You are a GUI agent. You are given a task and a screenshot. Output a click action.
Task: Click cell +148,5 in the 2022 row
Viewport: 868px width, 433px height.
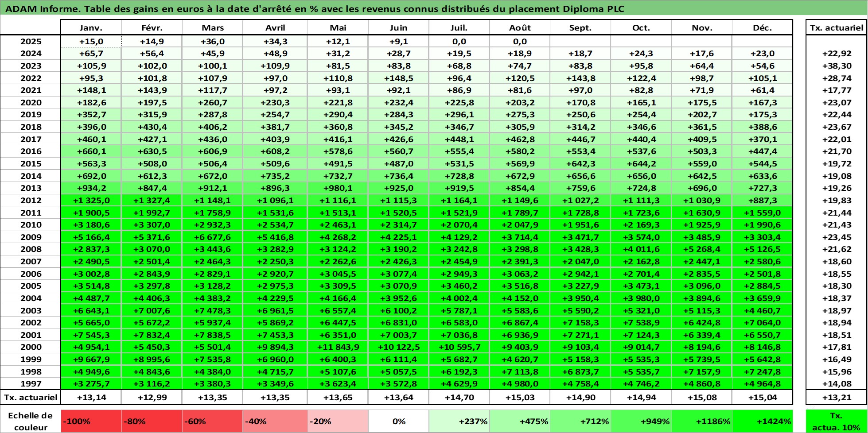399,78
